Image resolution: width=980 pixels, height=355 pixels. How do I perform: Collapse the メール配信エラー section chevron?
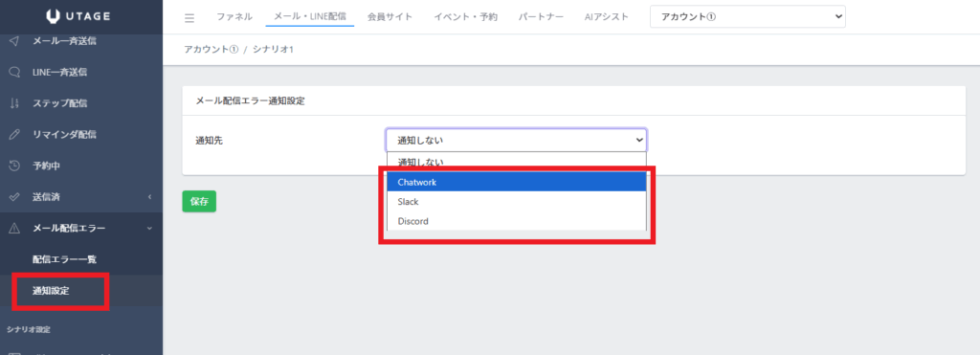coord(150,229)
